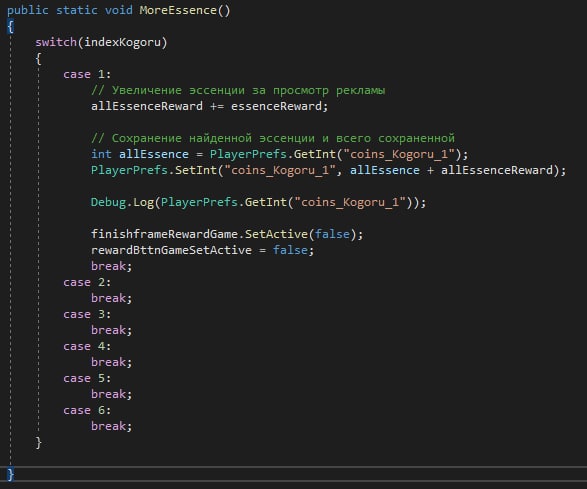This screenshot has height=489, width=587.
Task: Click the allEssence variable declaration
Action: coord(154,154)
